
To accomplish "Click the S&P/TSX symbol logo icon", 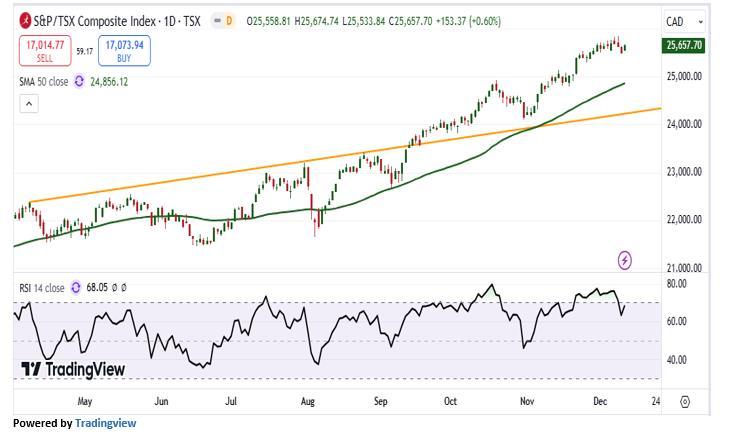I will 24,21.
